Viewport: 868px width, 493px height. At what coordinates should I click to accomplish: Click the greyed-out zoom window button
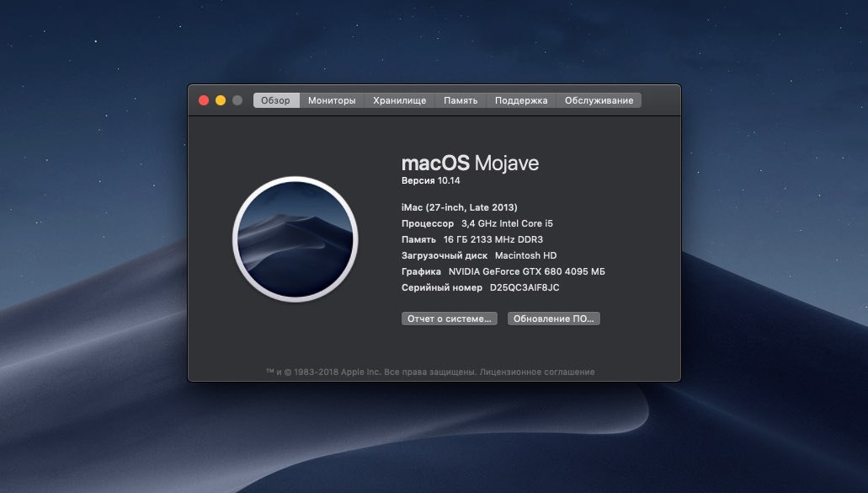pos(237,100)
